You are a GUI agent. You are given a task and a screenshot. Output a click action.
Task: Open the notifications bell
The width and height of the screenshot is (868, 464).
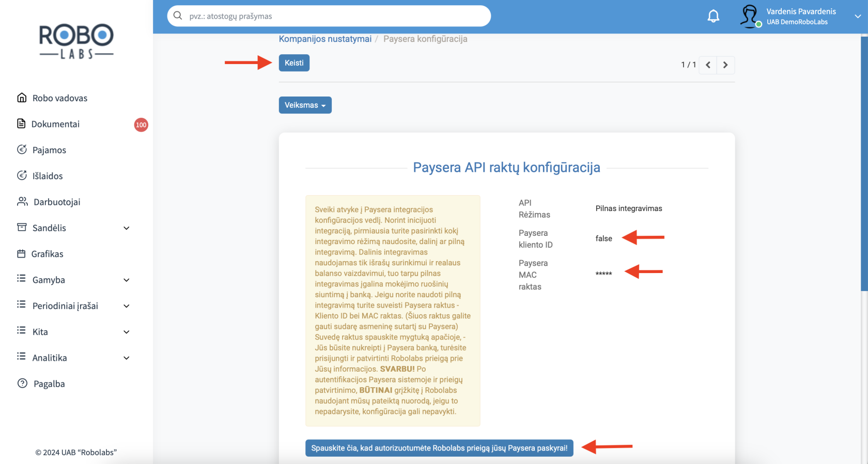(x=714, y=16)
